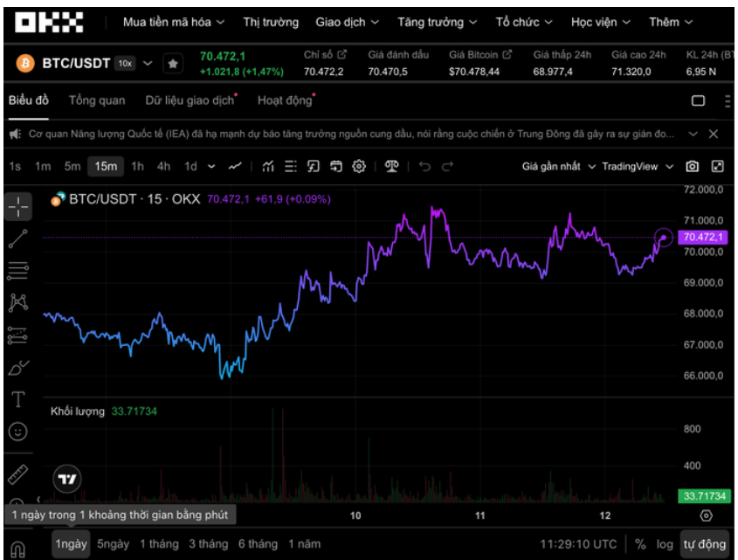The width and height of the screenshot is (738, 560).
Task: Take a chart snapshot with camera icon
Action: (x=693, y=166)
